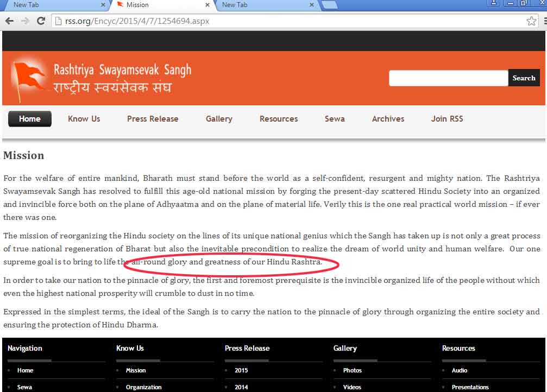Open a new tab with the new-tab button
Viewport: 547px width, 392px height.
(329, 4)
